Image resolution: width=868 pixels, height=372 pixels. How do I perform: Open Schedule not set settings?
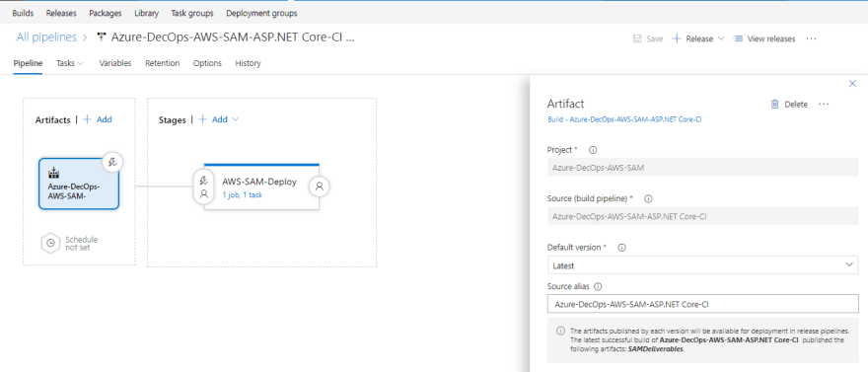(x=81, y=244)
